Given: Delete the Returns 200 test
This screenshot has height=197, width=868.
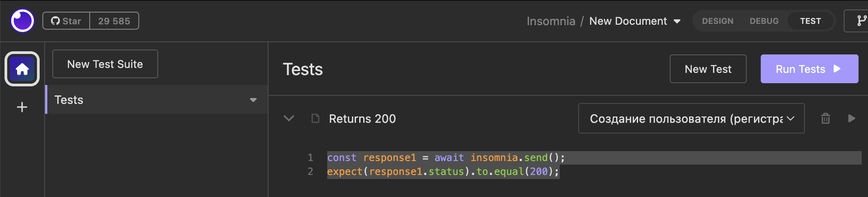Looking at the screenshot, I should click(825, 118).
